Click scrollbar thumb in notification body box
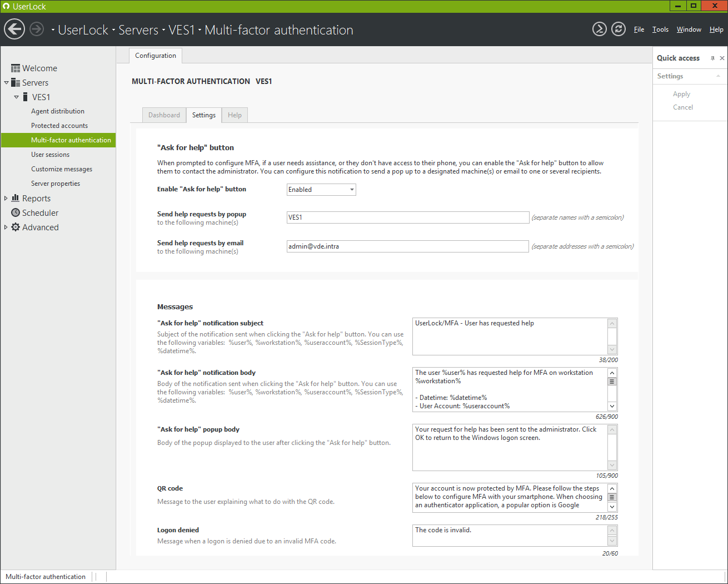This screenshot has width=728, height=584. 612,382
